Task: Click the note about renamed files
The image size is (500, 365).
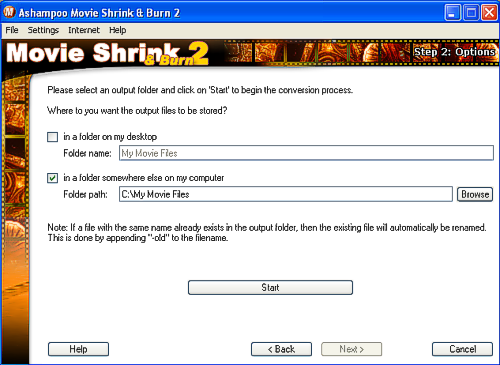Action: [x=267, y=233]
